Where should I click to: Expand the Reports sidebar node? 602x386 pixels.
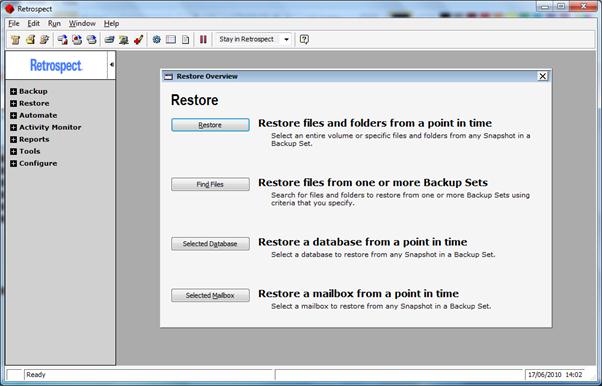(13, 139)
